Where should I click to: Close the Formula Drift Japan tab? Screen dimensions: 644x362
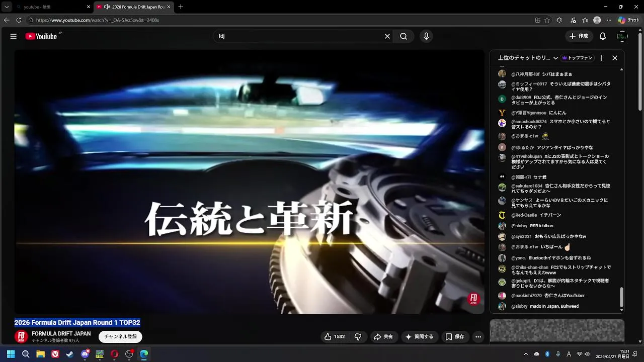click(169, 7)
